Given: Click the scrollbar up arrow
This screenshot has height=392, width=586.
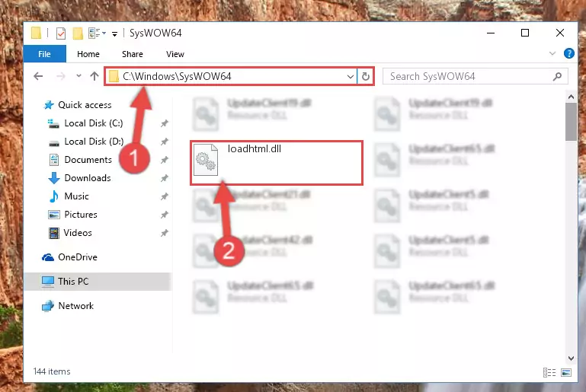Looking at the screenshot, I should click(x=571, y=97).
